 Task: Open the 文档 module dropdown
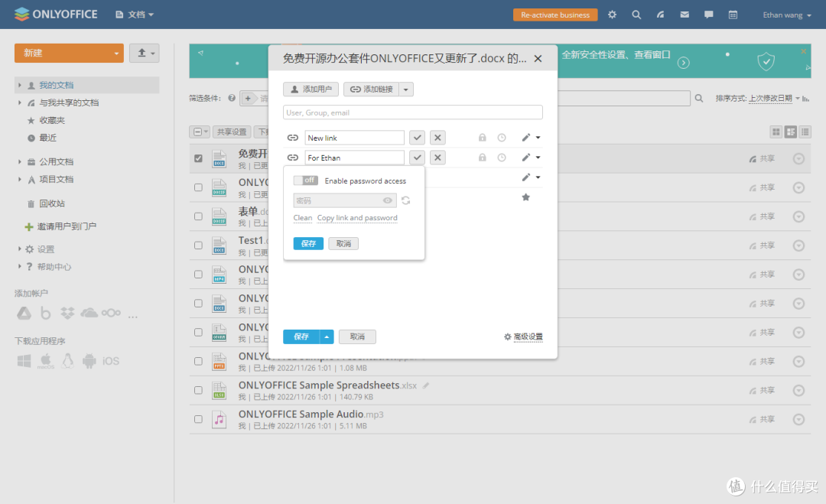(x=135, y=15)
